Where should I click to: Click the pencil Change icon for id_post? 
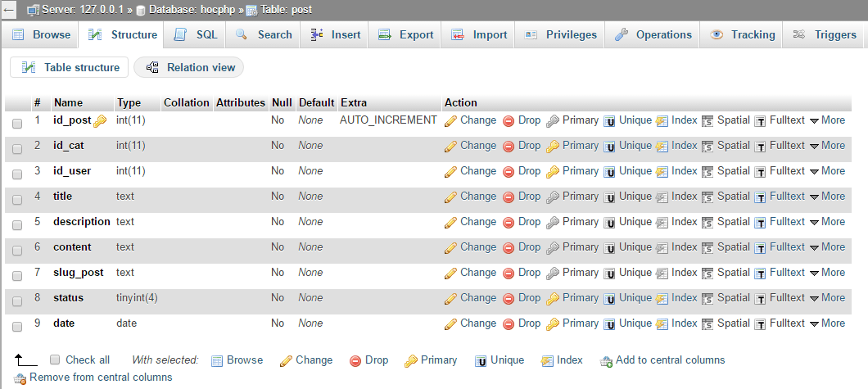click(x=450, y=121)
